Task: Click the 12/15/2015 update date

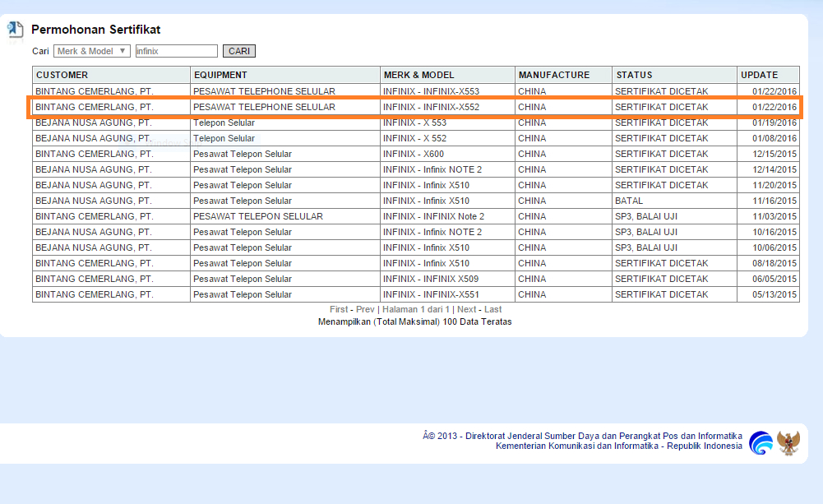Action: click(774, 154)
